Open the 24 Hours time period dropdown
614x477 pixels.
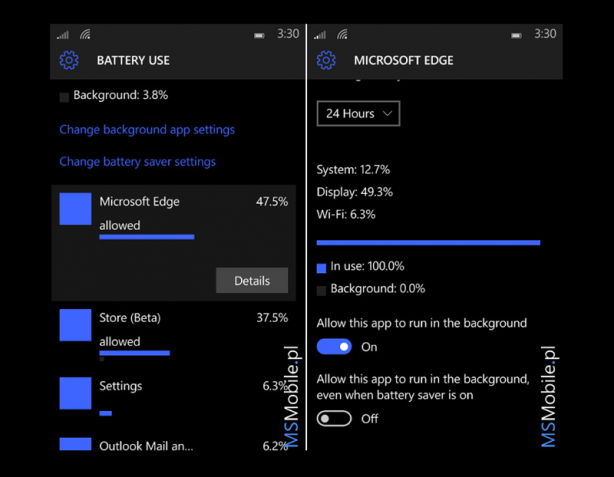(x=358, y=114)
